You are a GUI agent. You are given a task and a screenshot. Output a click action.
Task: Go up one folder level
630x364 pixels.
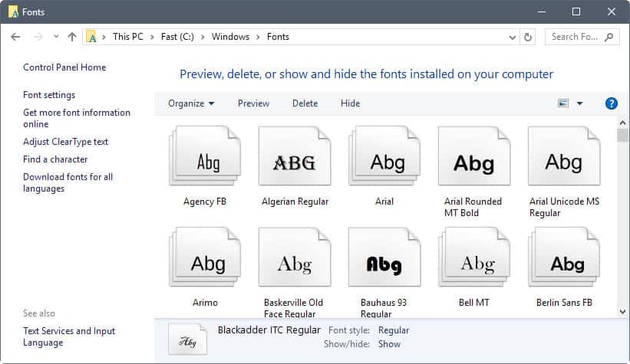coord(72,37)
